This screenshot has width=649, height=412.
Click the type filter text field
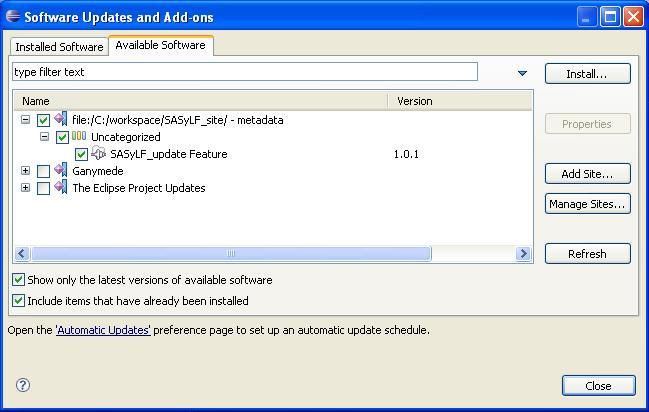click(244, 72)
